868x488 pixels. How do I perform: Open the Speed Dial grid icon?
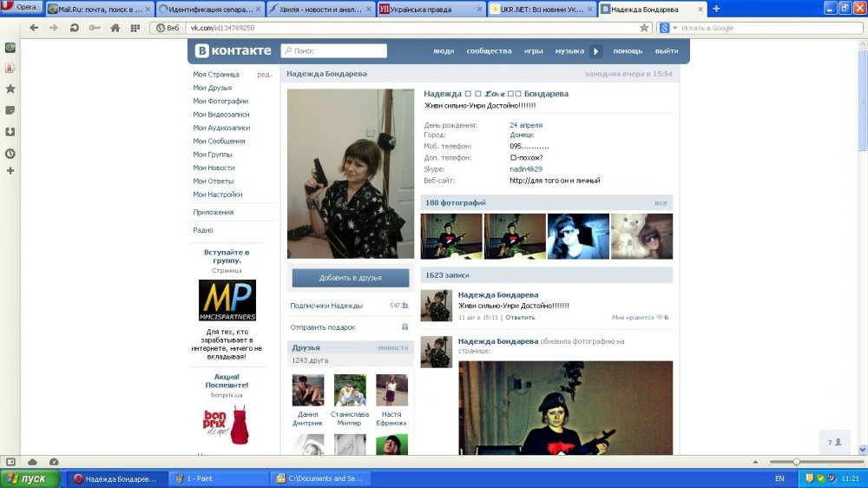pyautogui.click(x=135, y=28)
